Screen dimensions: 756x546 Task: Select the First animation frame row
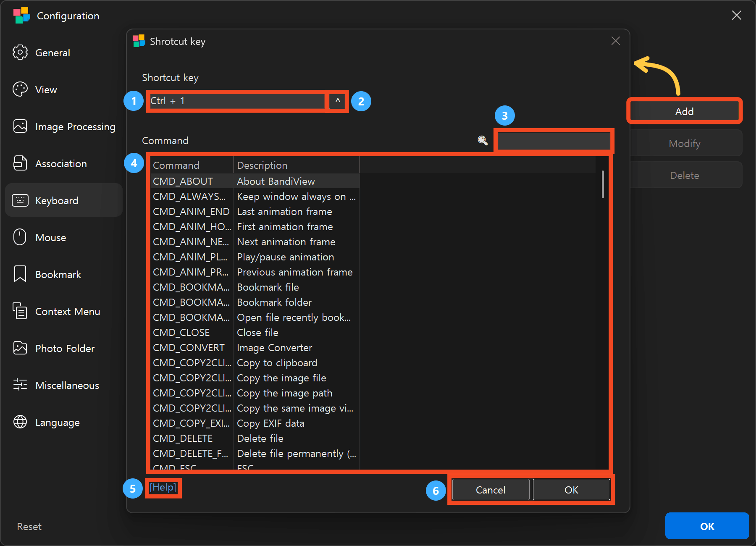click(255, 227)
